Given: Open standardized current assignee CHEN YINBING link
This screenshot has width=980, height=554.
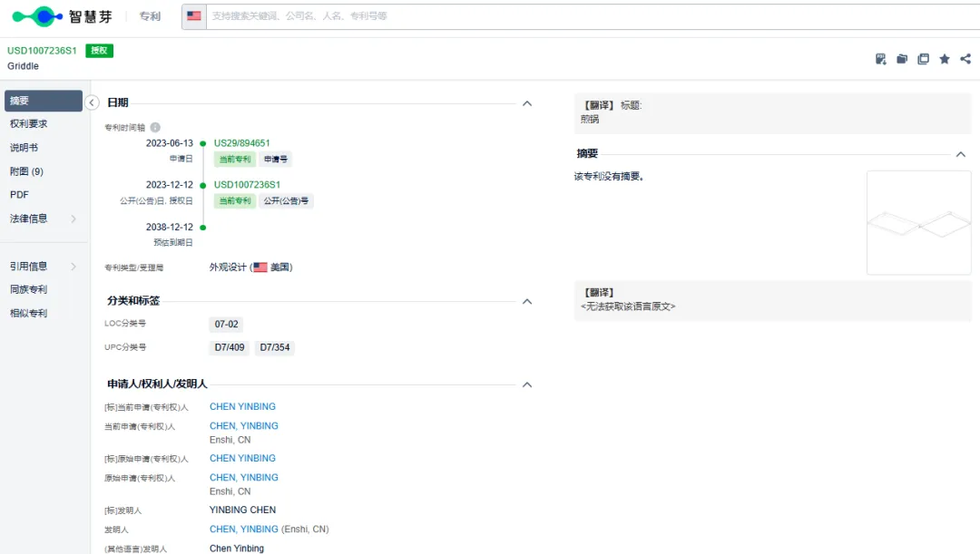Looking at the screenshot, I should coord(242,406).
